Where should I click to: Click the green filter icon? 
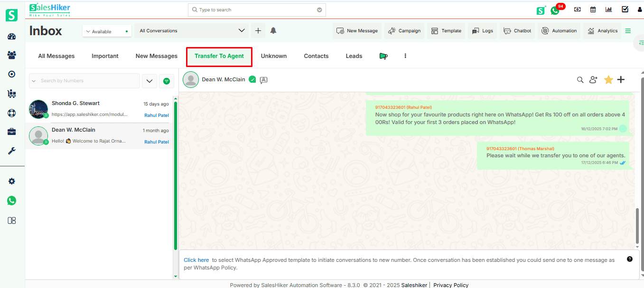pos(166,81)
